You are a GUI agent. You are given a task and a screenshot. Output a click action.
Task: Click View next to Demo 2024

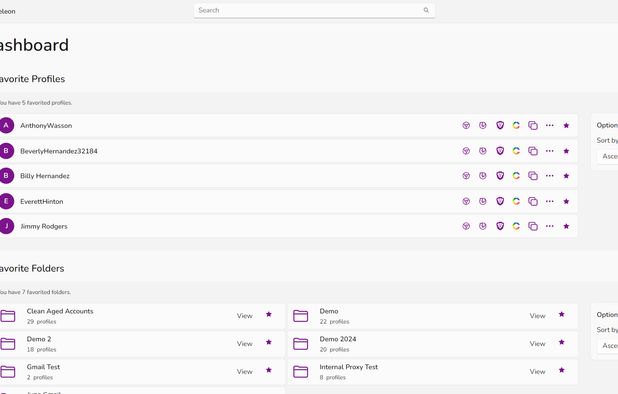pyautogui.click(x=537, y=344)
